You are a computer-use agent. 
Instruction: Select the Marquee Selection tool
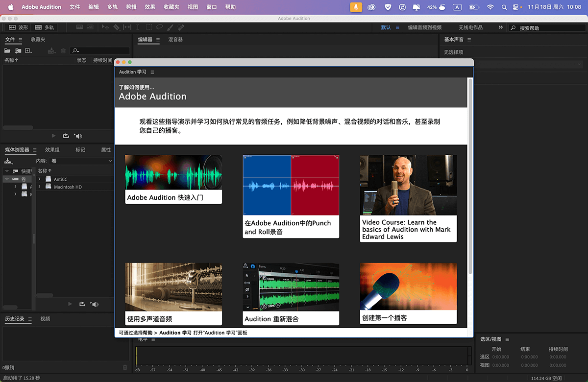[x=148, y=27]
